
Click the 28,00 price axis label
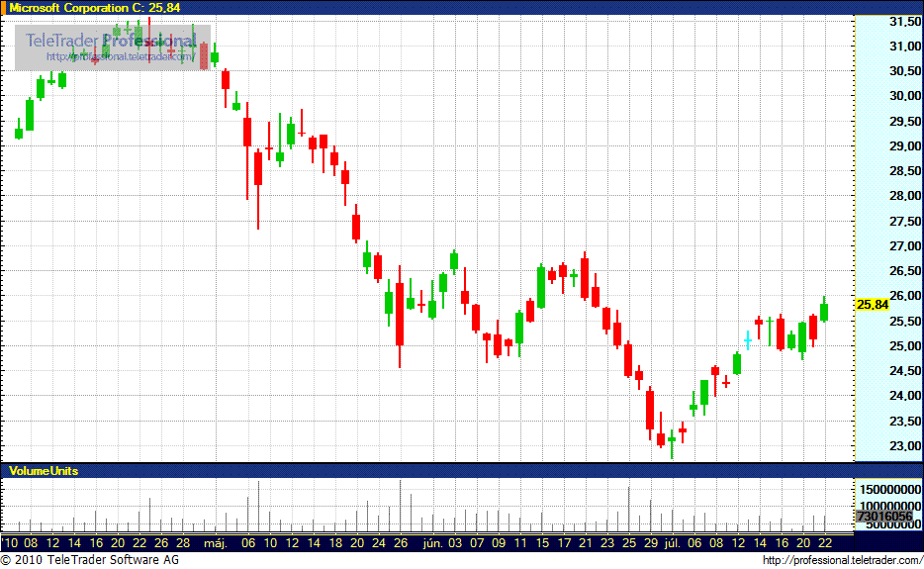coord(904,195)
